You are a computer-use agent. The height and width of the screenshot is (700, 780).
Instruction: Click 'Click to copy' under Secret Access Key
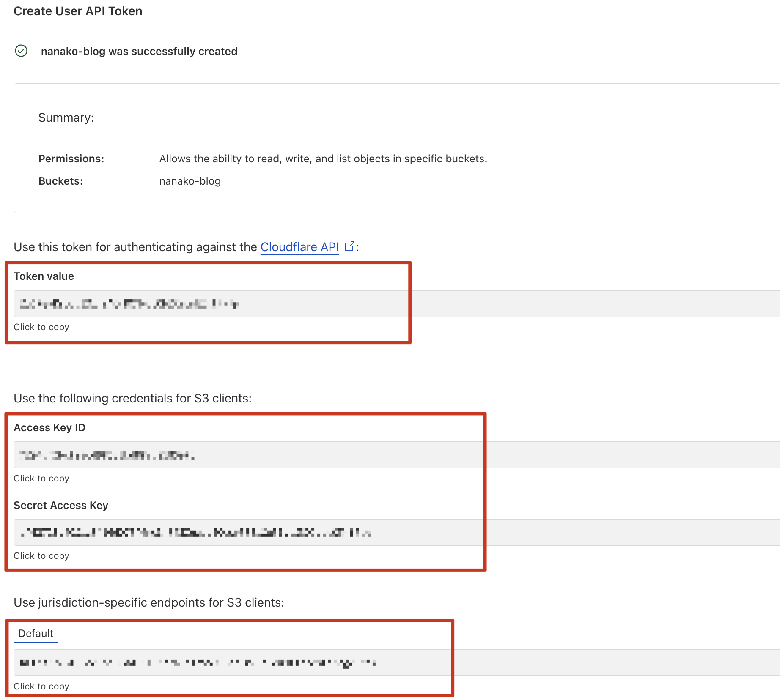tap(41, 556)
